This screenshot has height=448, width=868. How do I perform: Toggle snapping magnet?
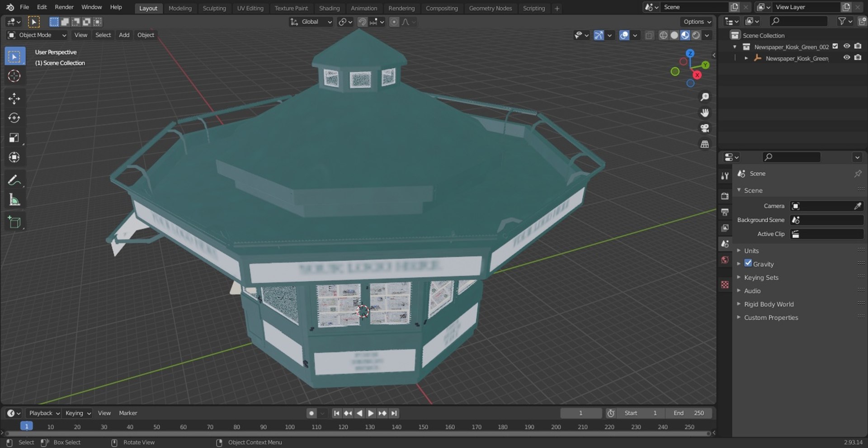(362, 22)
